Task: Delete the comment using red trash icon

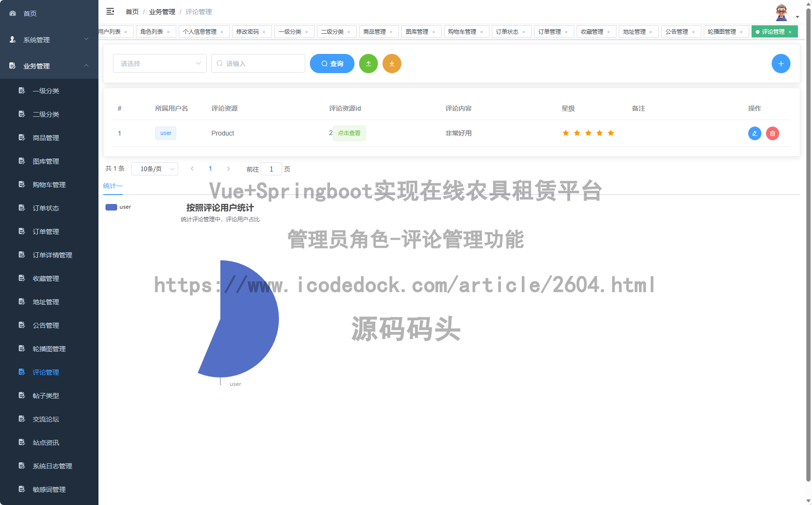Action: pos(772,133)
